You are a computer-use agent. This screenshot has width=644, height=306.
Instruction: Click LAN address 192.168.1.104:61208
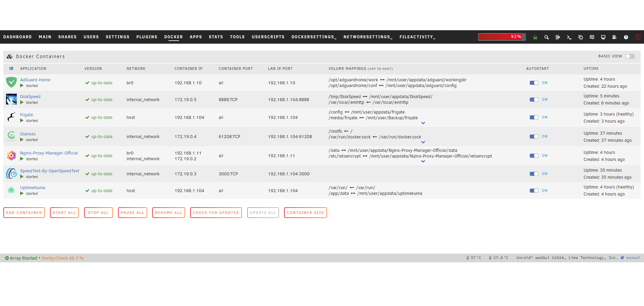(290, 137)
